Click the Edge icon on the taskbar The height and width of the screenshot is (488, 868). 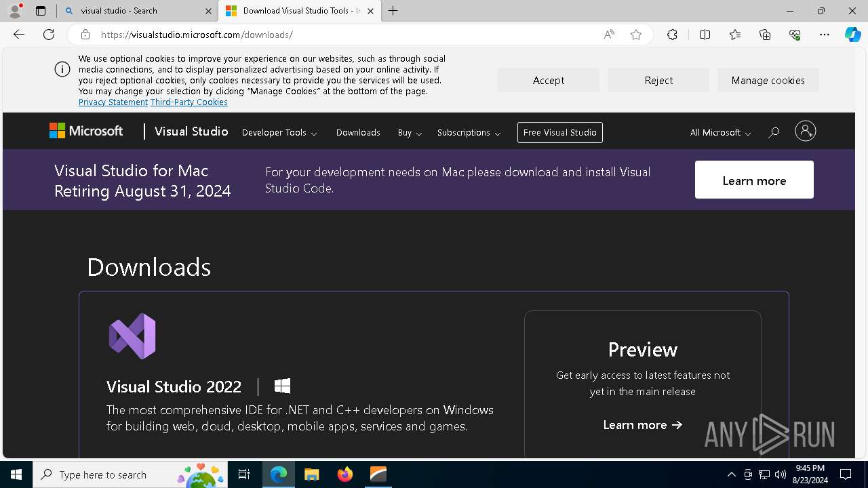coord(279,474)
